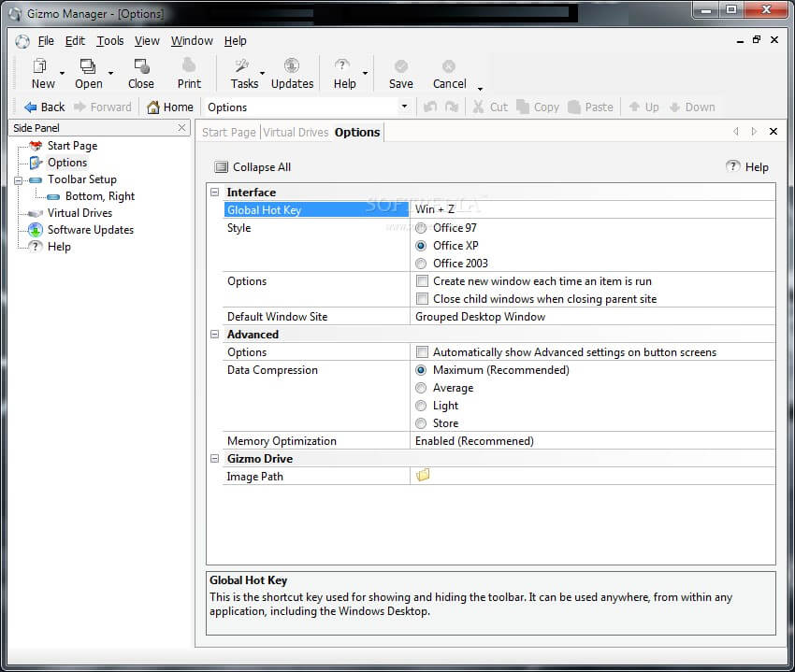This screenshot has height=672, width=795.
Task: Open the Tasks toolbar icon
Action: pos(242,65)
